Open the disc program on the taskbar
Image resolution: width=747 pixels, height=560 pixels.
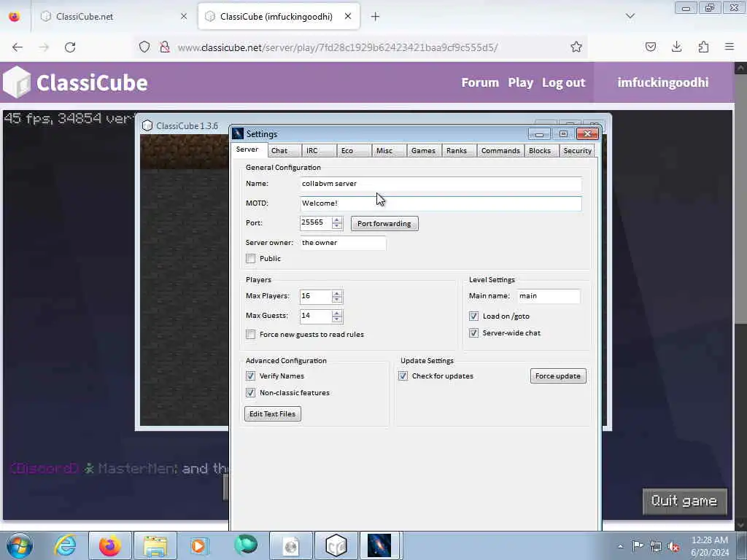(291, 545)
